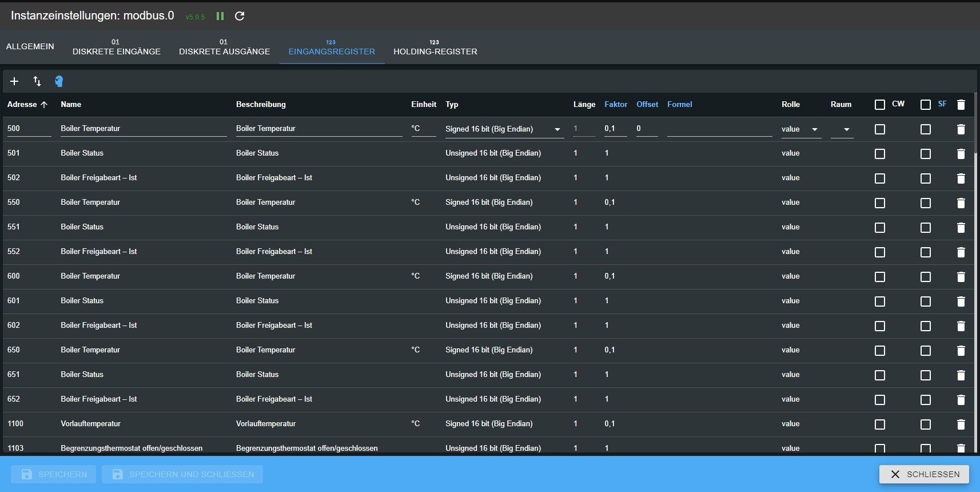Enable CW for register 600
The width and height of the screenshot is (980, 492).
tap(880, 277)
